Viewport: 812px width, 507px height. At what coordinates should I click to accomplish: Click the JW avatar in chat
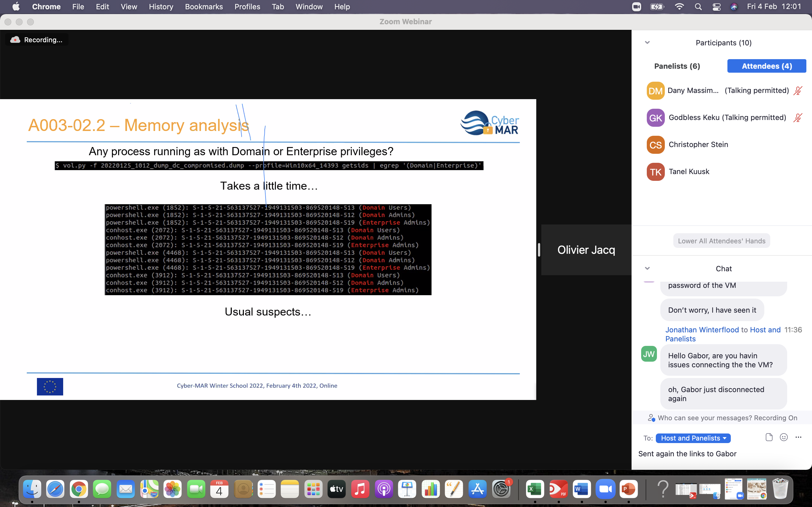pyautogui.click(x=648, y=354)
